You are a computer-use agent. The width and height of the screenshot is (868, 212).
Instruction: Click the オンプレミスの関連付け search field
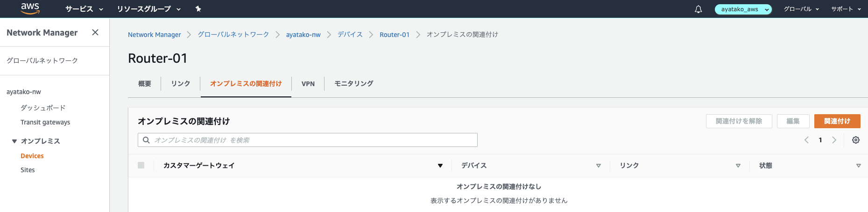pyautogui.click(x=308, y=140)
